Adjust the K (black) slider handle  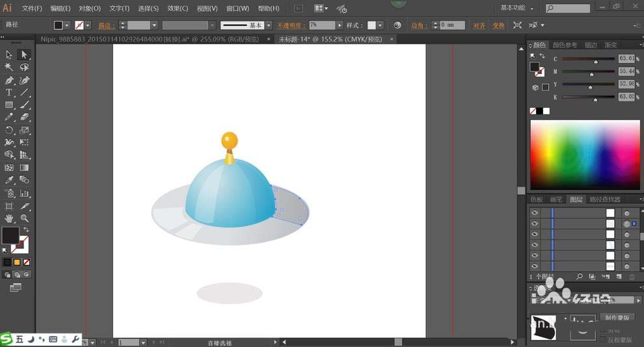pyautogui.click(x=595, y=99)
